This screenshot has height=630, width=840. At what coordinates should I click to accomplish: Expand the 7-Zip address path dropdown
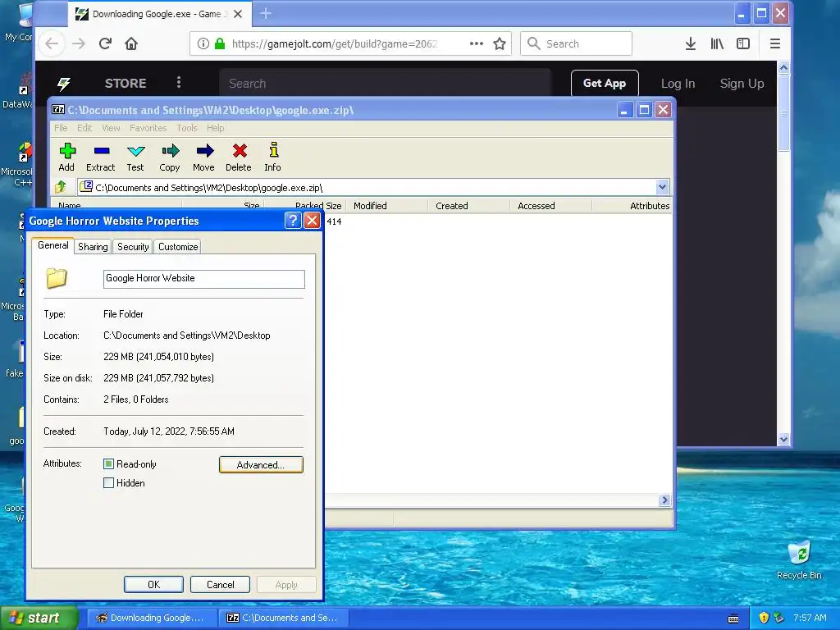662,187
